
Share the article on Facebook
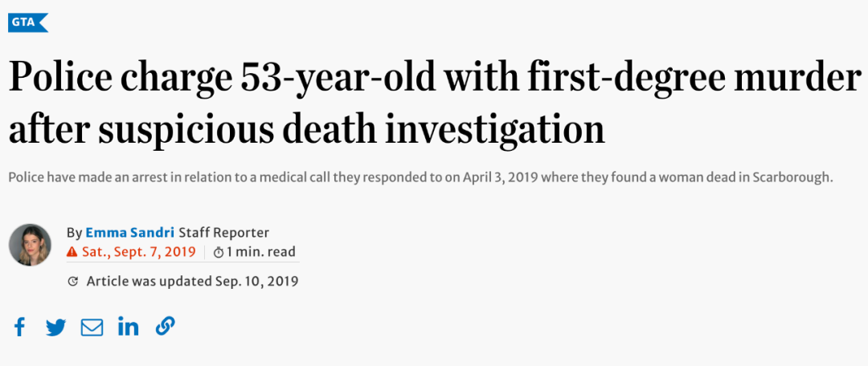tap(19, 327)
